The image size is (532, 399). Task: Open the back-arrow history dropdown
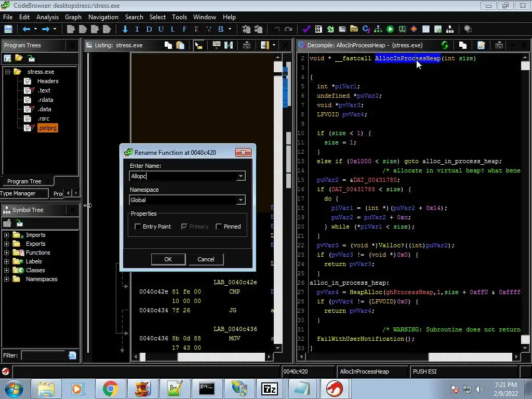(35, 29)
